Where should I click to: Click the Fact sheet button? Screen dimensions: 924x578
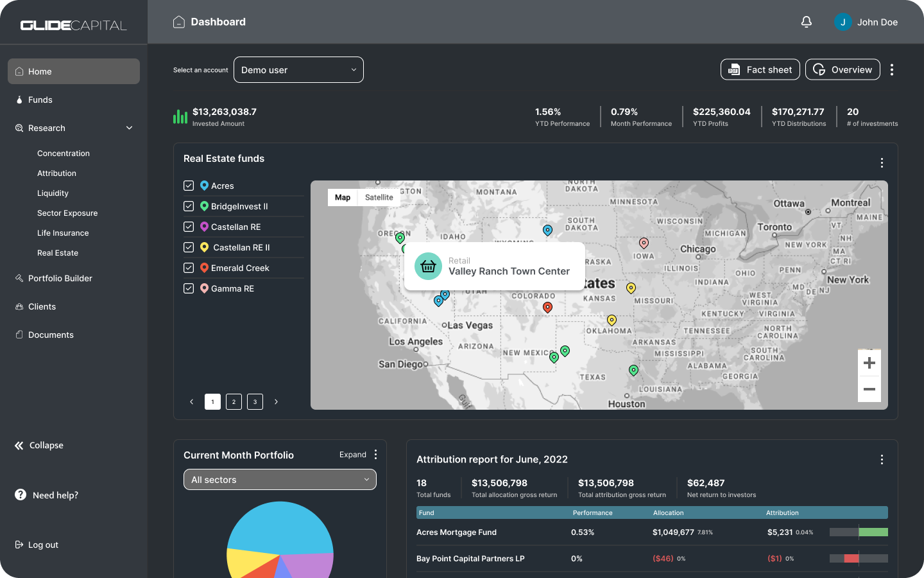(760, 69)
